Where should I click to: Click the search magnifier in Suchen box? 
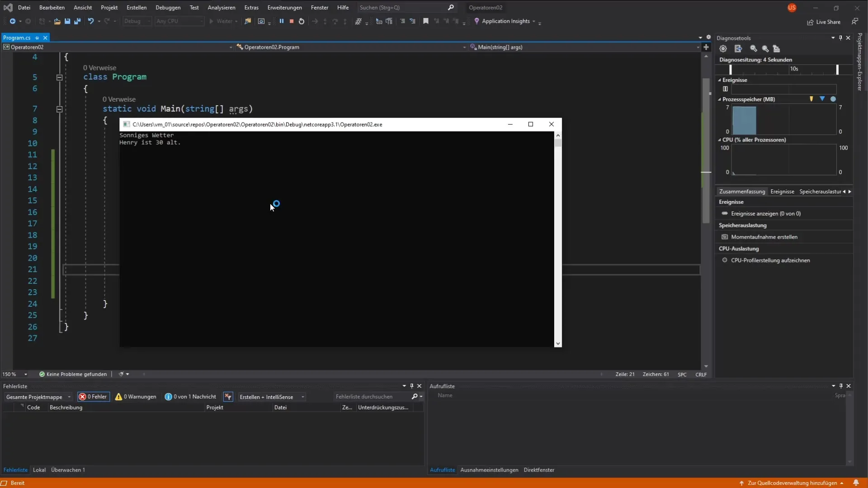(451, 8)
